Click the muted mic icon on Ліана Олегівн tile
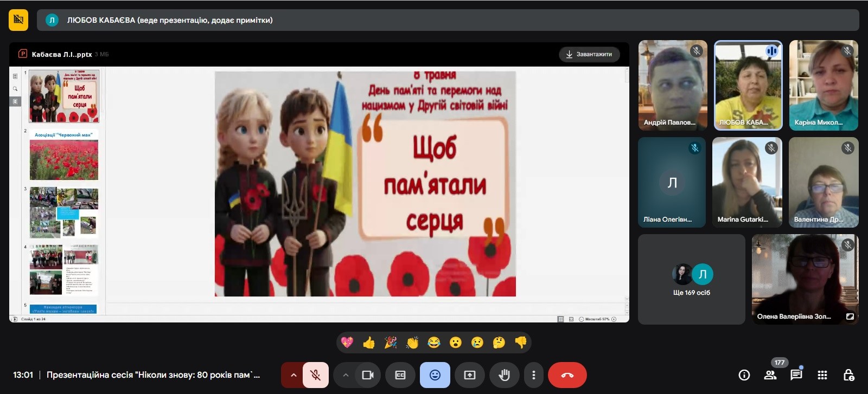868x394 pixels. [x=695, y=148]
